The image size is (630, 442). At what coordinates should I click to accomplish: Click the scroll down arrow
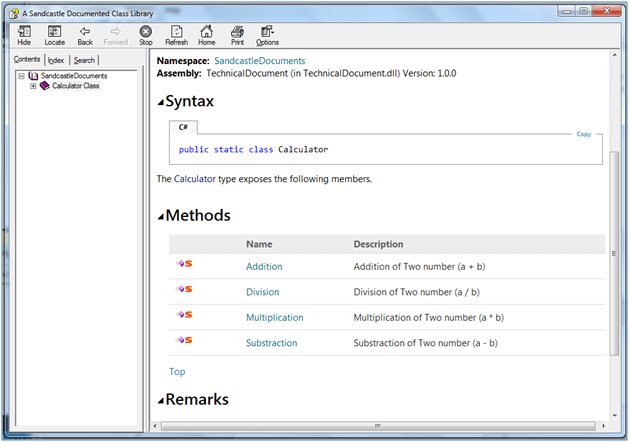(614, 415)
